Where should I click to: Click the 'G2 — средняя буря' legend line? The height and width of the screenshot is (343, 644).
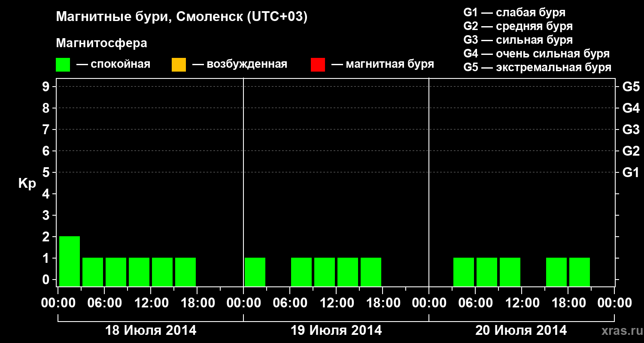[x=518, y=26]
